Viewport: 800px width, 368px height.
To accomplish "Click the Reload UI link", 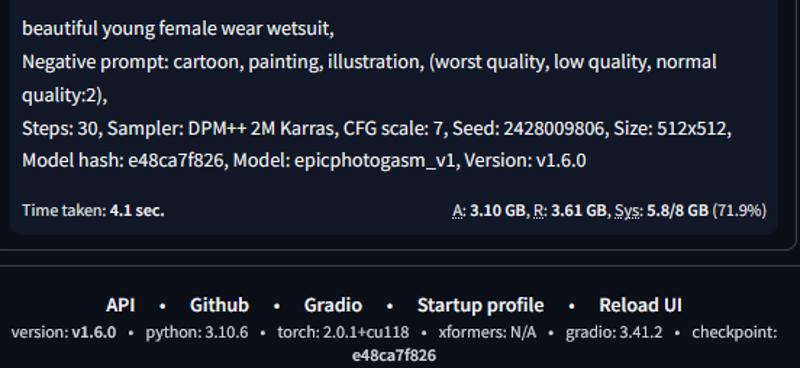I will (640, 305).
